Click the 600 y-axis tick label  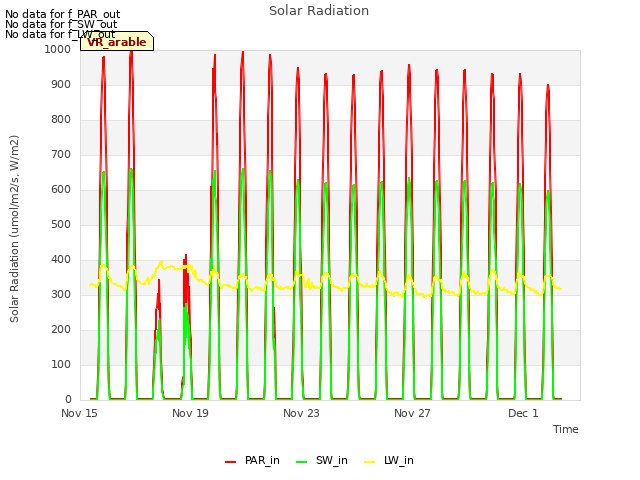pos(61,189)
